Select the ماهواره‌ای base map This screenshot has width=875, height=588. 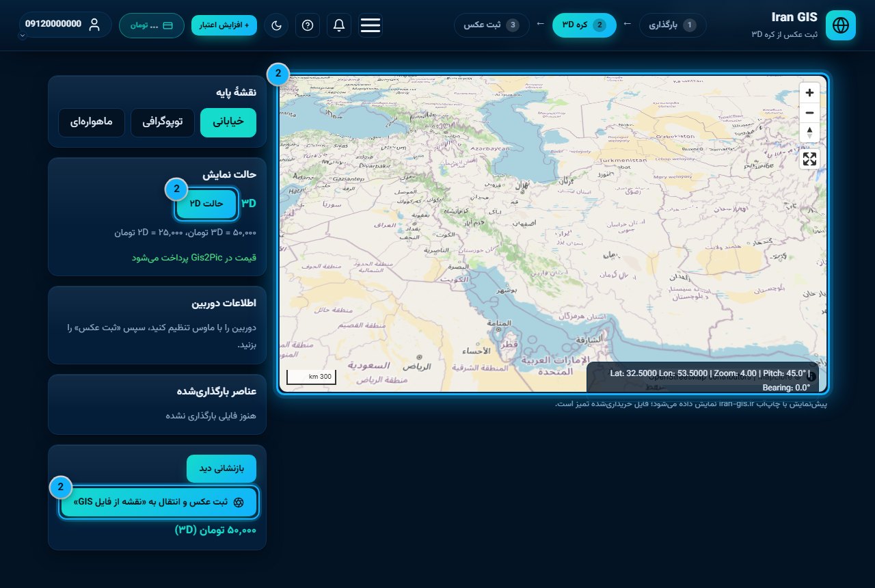(x=92, y=122)
